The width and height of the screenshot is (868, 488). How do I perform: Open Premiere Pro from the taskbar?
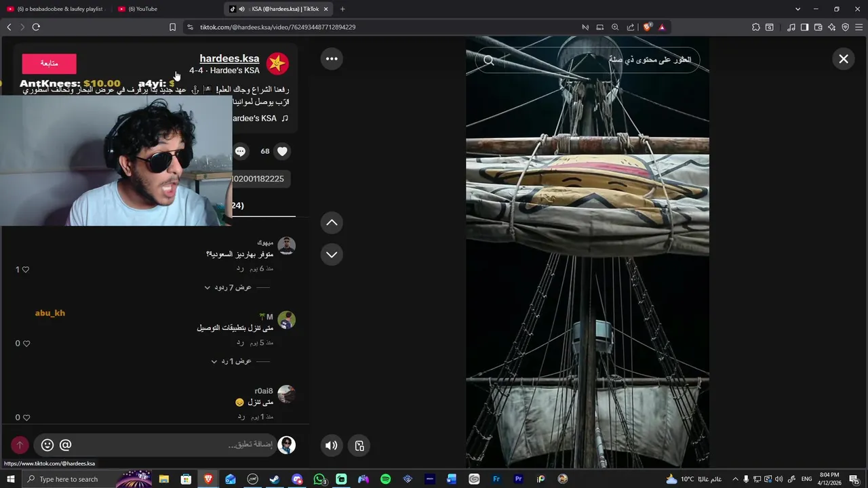(x=519, y=479)
